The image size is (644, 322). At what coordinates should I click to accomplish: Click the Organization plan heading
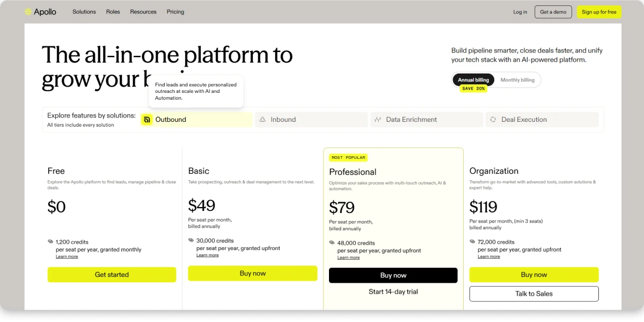494,171
